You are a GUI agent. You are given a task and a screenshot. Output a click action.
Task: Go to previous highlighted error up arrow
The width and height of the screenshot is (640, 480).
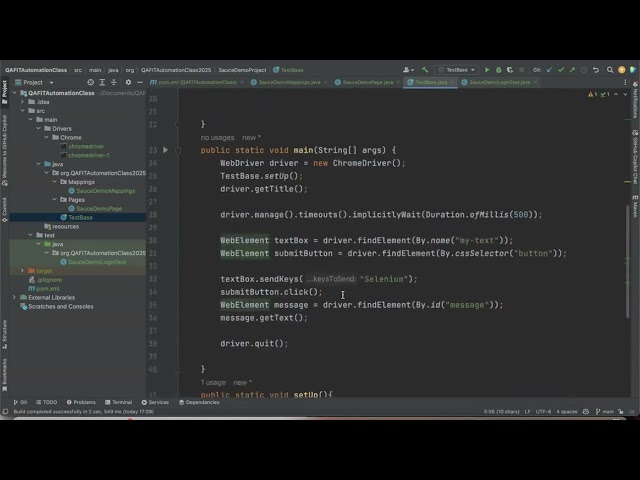[x=616, y=94]
